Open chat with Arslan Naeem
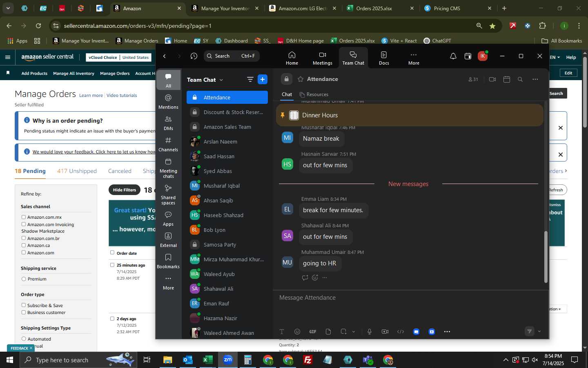This screenshot has width=588, height=368. click(x=227, y=141)
